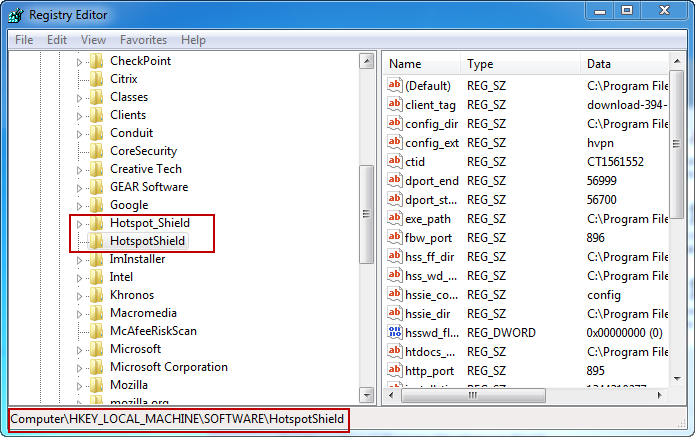This screenshot has width=695, height=437.
Task: Open the Help menu
Action: [193, 40]
